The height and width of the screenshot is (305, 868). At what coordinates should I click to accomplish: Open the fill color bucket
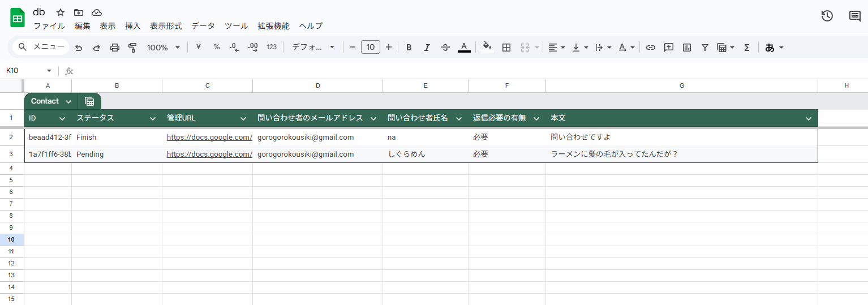(487, 48)
